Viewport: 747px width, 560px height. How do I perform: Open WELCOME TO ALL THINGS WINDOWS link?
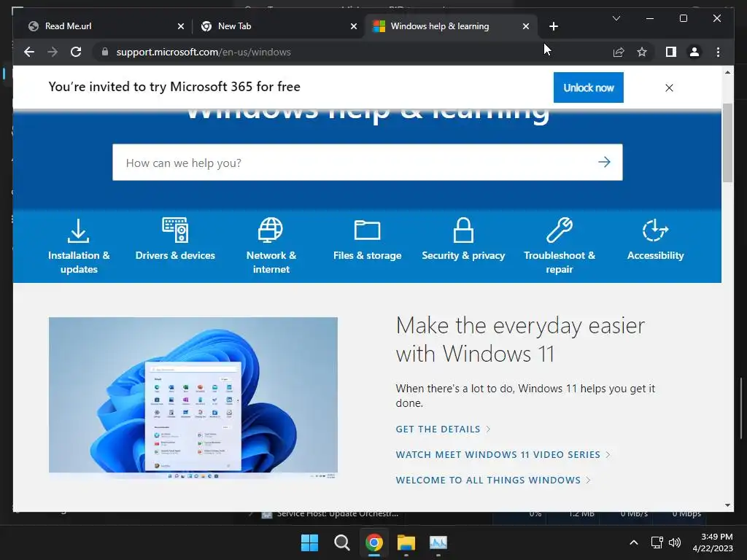pyautogui.click(x=493, y=480)
